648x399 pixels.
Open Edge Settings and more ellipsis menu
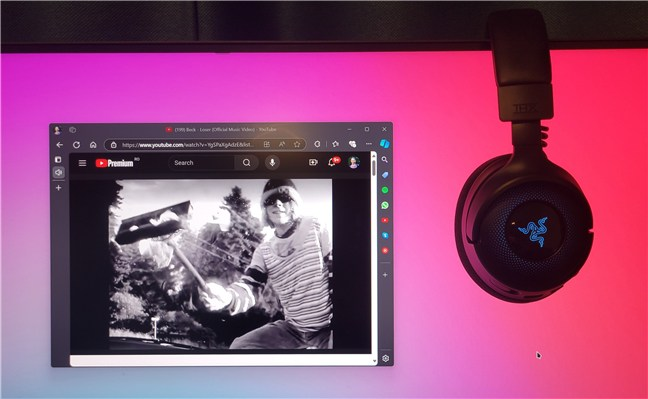[x=369, y=144]
